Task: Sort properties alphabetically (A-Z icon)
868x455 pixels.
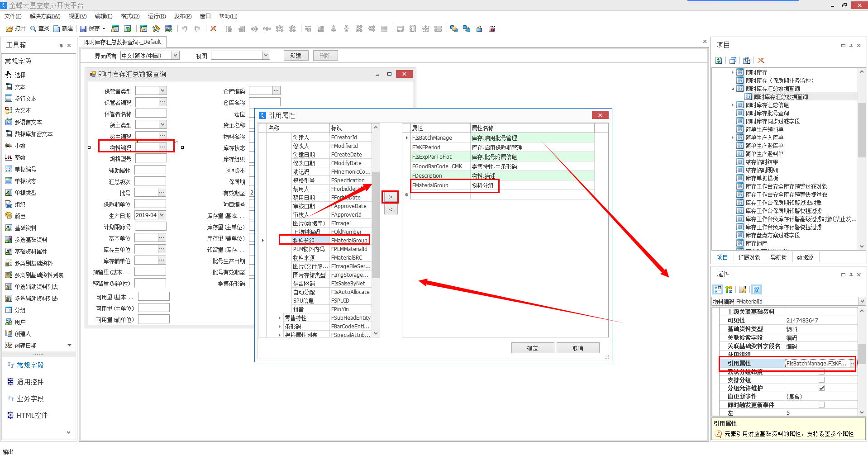Action: (729, 289)
